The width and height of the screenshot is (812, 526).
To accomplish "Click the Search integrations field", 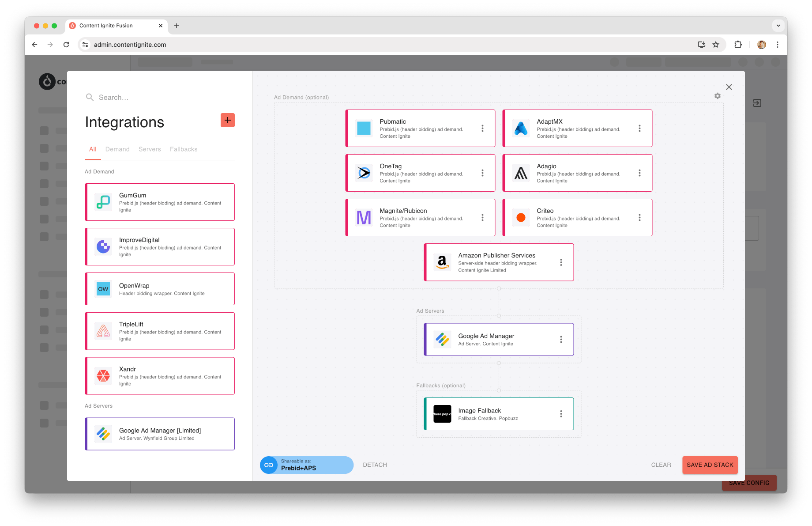I will [x=160, y=97].
